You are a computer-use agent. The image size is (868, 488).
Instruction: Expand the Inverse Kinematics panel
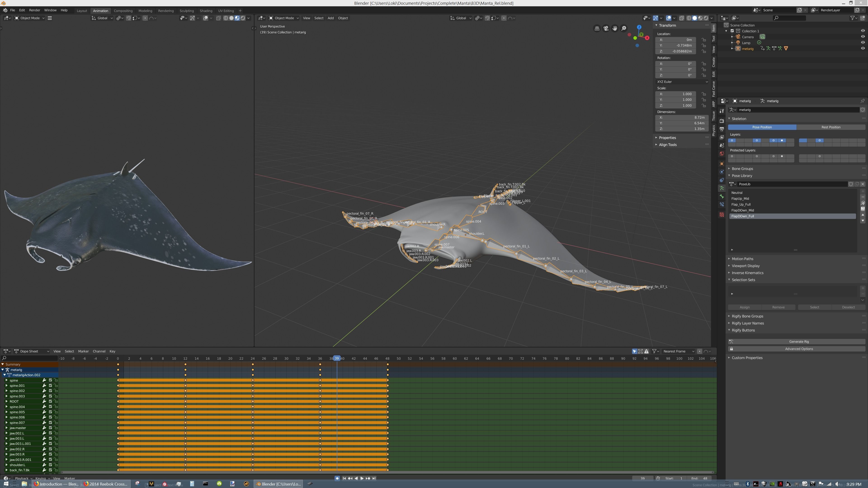coord(747,273)
